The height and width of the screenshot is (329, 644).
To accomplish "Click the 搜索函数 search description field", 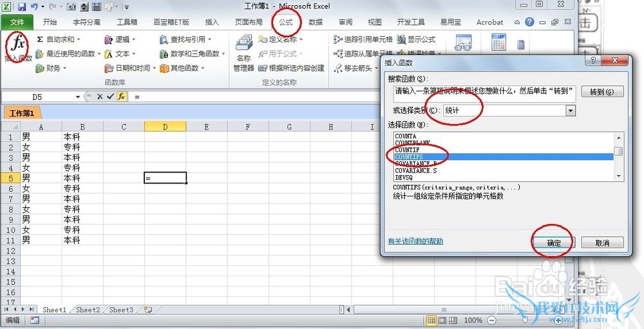I will click(484, 93).
